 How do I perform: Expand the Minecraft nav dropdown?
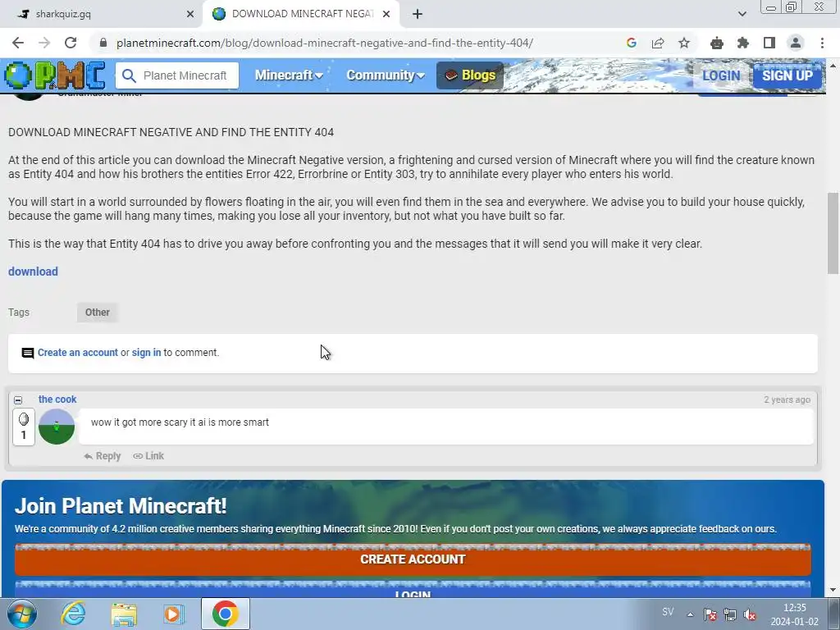click(x=288, y=75)
